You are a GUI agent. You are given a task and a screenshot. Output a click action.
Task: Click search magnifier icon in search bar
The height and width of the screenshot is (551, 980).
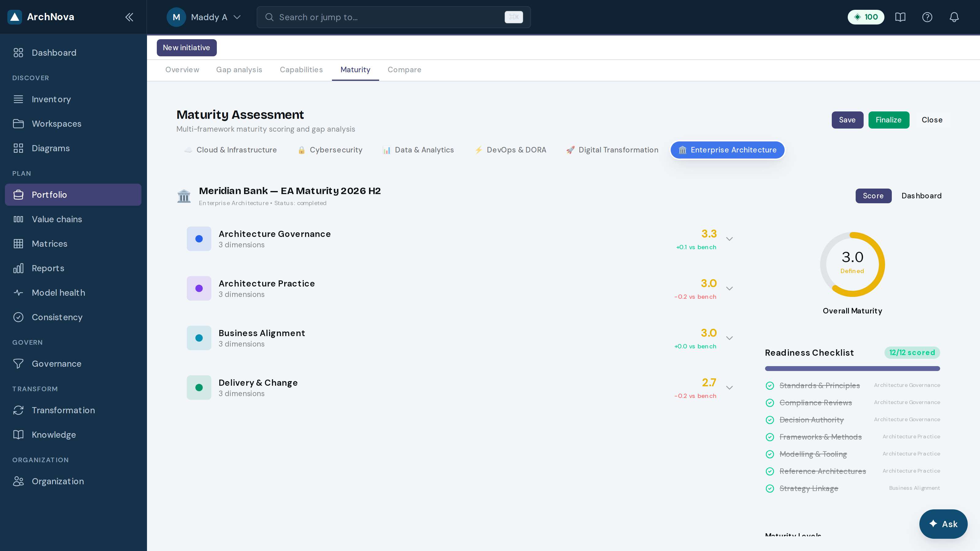pyautogui.click(x=269, y=17)
